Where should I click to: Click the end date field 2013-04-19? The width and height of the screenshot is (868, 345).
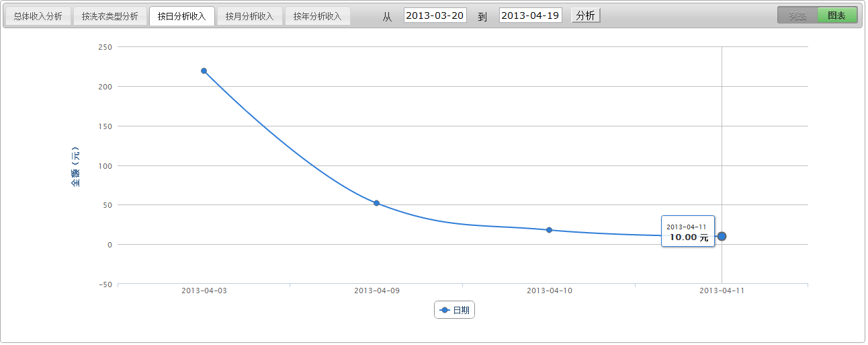click(x=530, y=15)
